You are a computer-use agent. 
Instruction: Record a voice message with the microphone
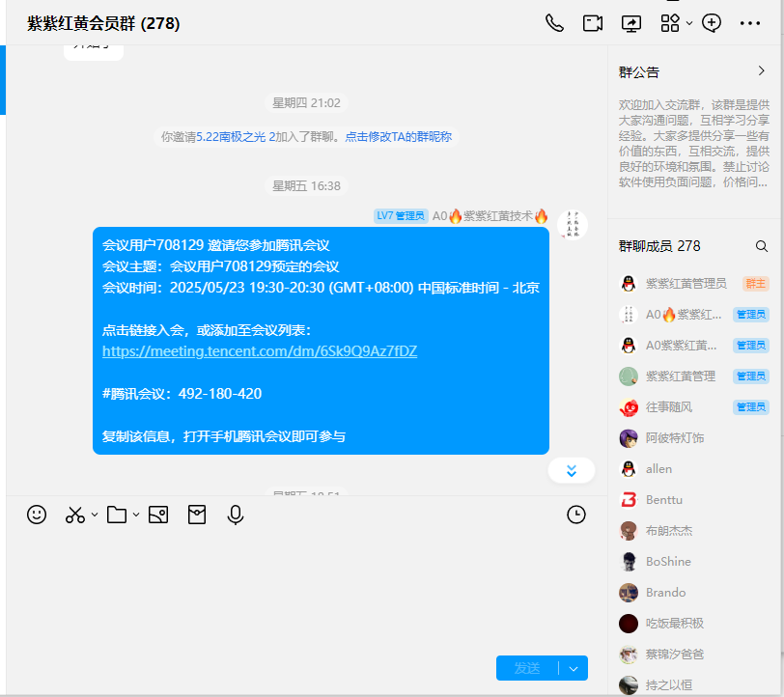(x=235, y=515)
